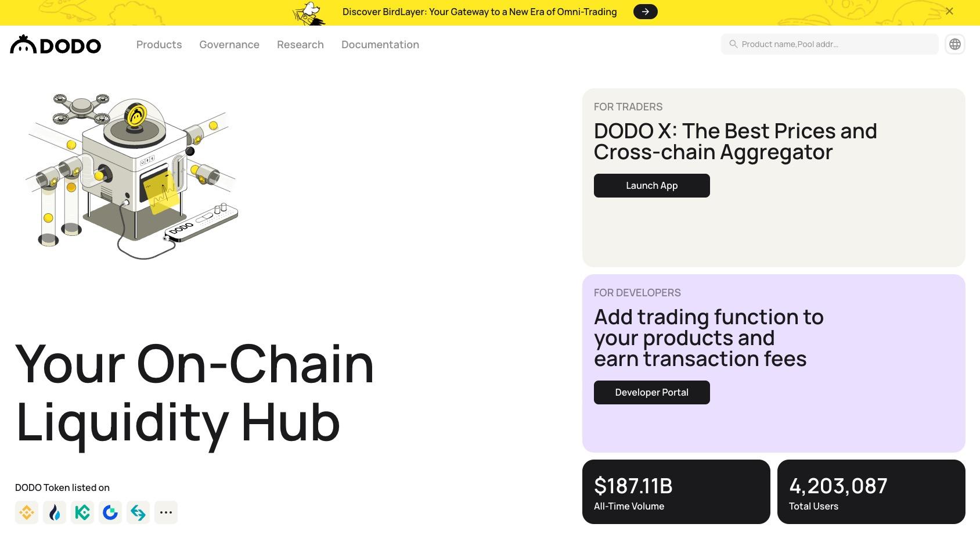Expand the Products navigation menu
This screenshot has width=980, height=538.
[159, 45]
